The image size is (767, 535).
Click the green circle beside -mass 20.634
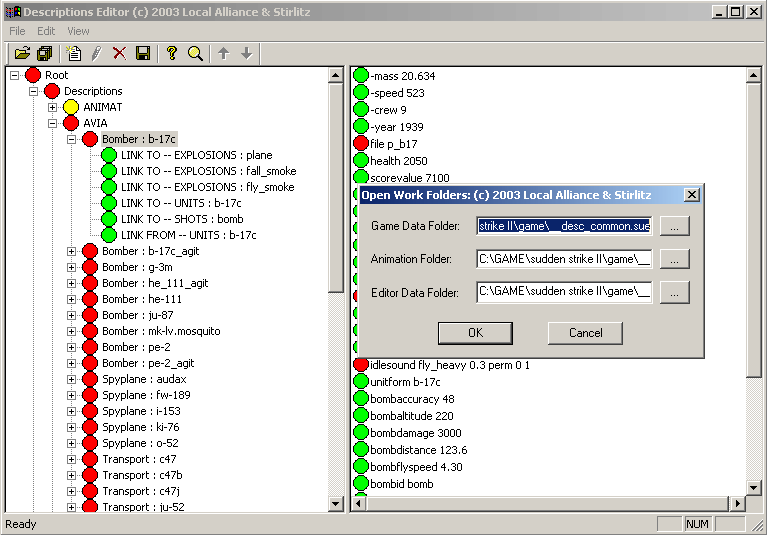point(361,76)
